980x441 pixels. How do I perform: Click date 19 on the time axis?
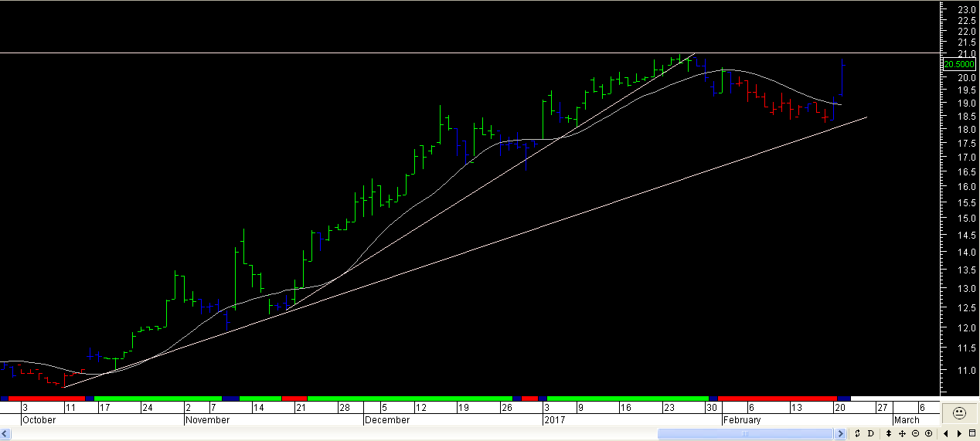(x=462, y=407)
